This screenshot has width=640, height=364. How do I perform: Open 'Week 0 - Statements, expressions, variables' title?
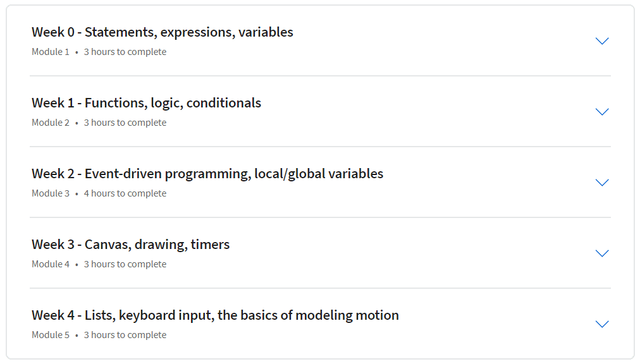coord(163,32)
